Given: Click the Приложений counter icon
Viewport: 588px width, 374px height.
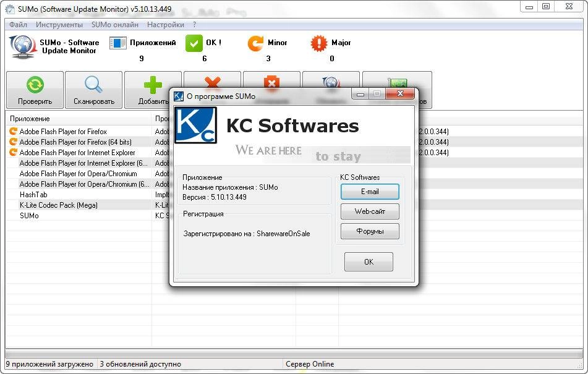Looking at the screenshot, I should 117,43.
